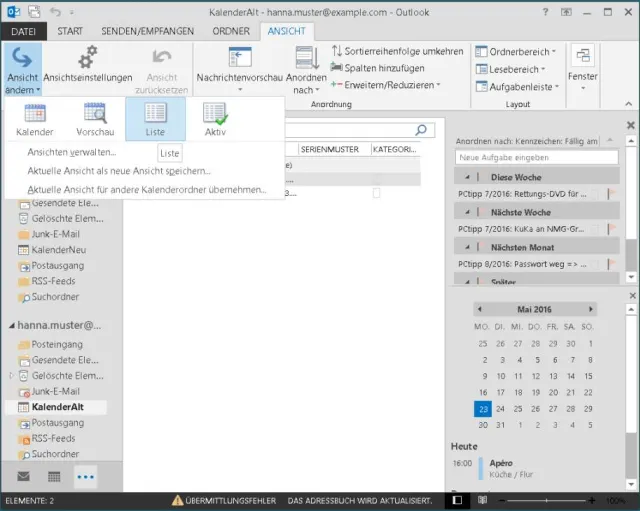The height and width of the screenshot is (511, 640).
Task: Click the Mail icon in navigation bar
Action: [x=23, y=476]
